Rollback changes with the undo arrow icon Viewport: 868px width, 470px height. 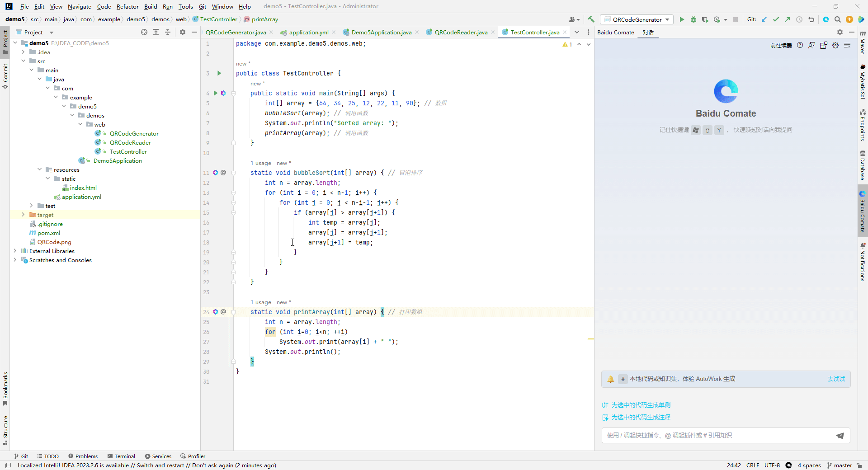click(x=811, y=19)
